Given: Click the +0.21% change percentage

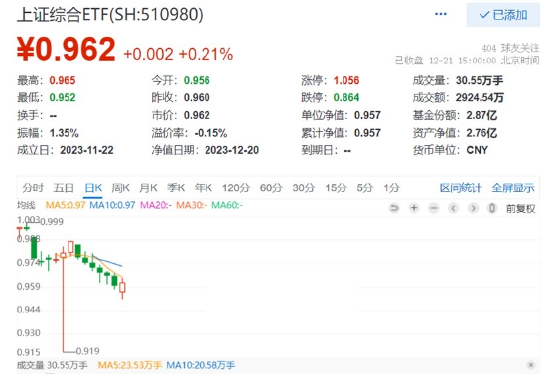Looking at the screenshot, I should (206, 54).
